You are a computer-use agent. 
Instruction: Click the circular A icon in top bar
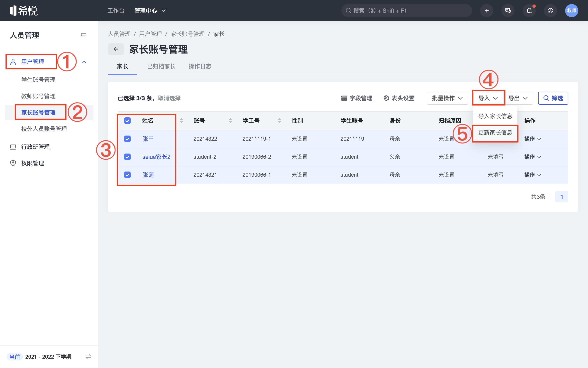click(550, 10)
